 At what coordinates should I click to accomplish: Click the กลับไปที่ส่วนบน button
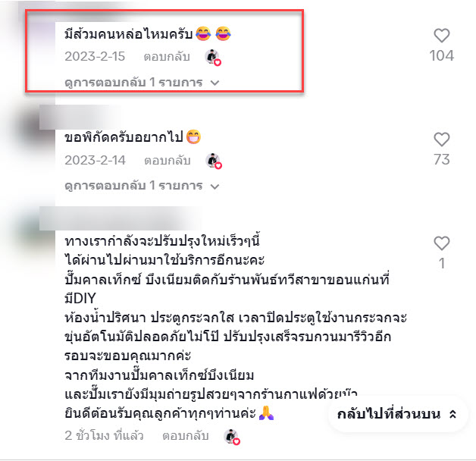tap(397, 414)
